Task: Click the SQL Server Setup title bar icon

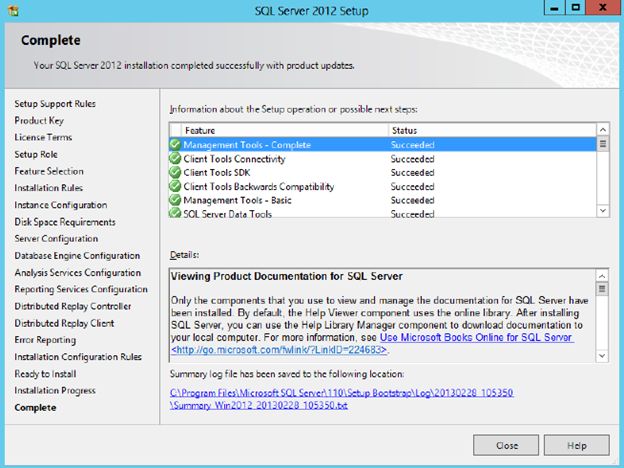Action: click(x=13, y=10)
